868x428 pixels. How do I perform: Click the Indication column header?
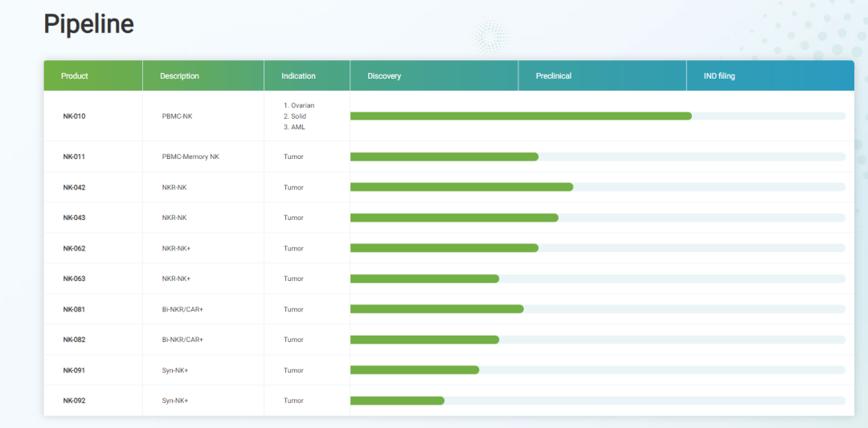click(298, 76)
